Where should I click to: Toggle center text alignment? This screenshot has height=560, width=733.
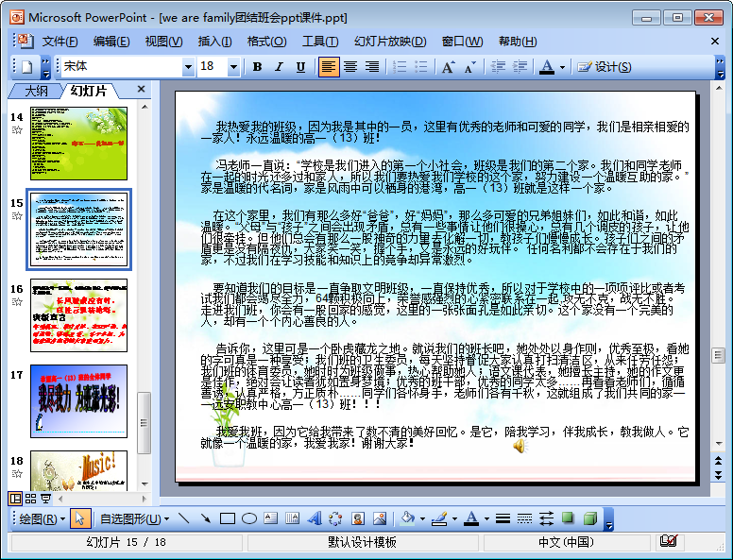point(350,67)
